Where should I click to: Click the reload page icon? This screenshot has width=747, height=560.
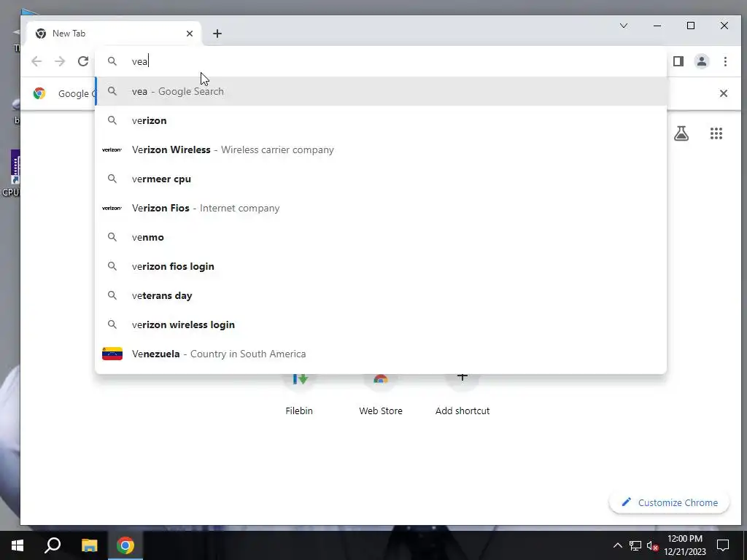pyautogui.click(x=83, y=61)
